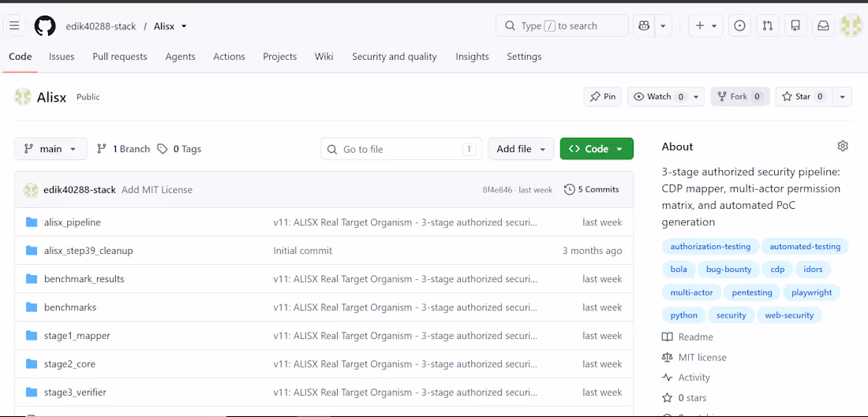This screenshot has height=417, width=868.
Task: Open the hamburger navigation menu
Action: click(x=14, y=26)
